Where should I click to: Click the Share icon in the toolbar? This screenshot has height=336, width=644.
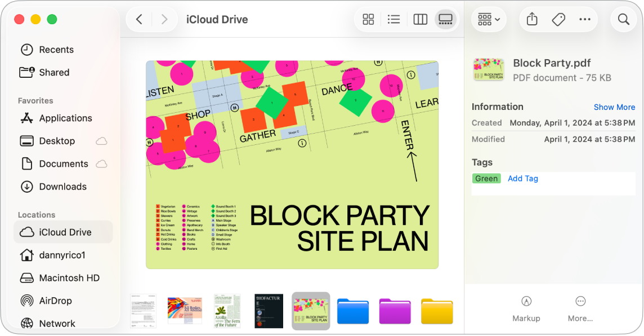coord(531,19)
